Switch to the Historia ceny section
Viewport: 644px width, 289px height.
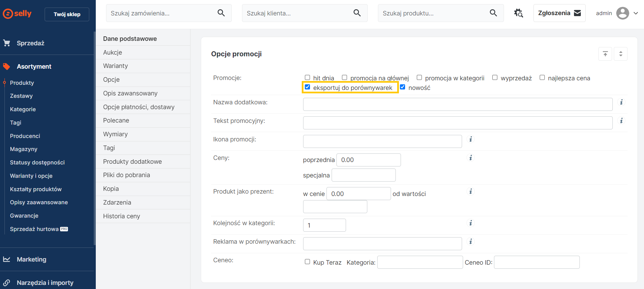coord(122,216)
